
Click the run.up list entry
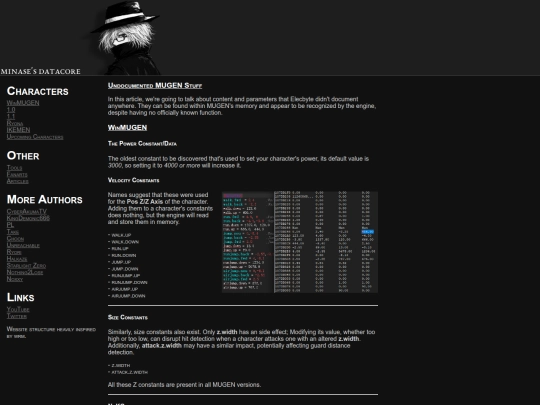[x=118, y=249]
